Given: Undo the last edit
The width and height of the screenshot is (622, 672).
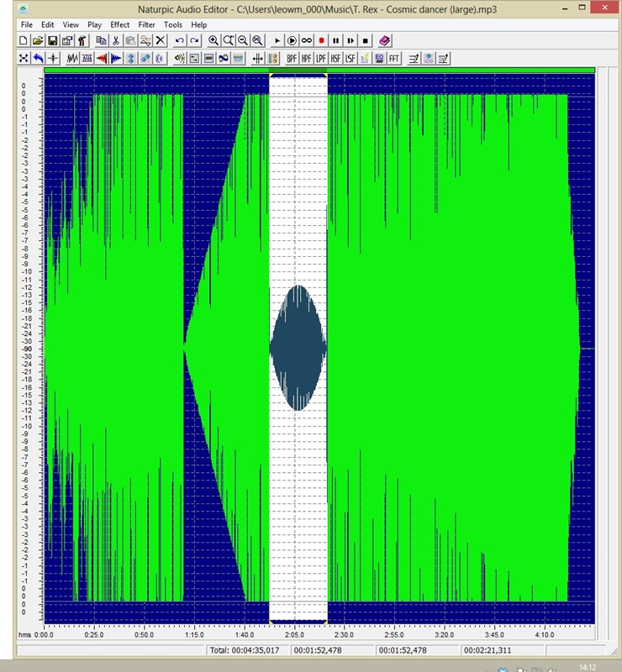Looking at the screenshot, I should tap(180, 40).
